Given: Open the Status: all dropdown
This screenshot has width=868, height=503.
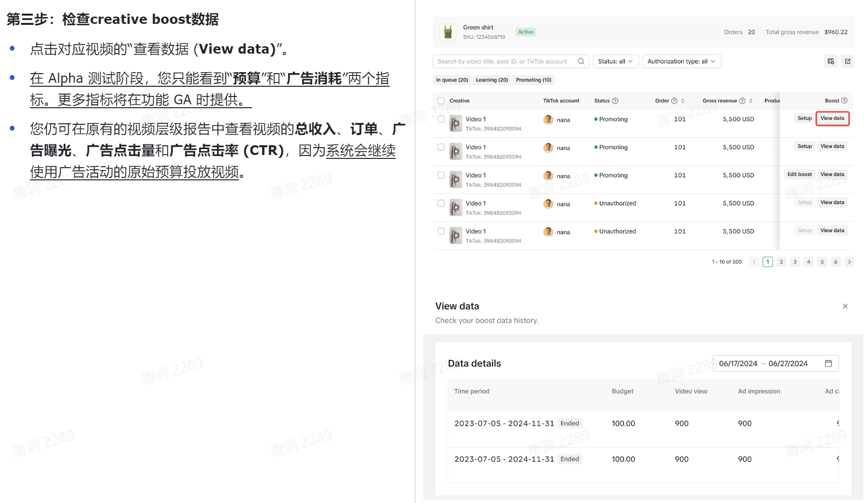Looking at the screenshot, I should [x=615, y=61].
